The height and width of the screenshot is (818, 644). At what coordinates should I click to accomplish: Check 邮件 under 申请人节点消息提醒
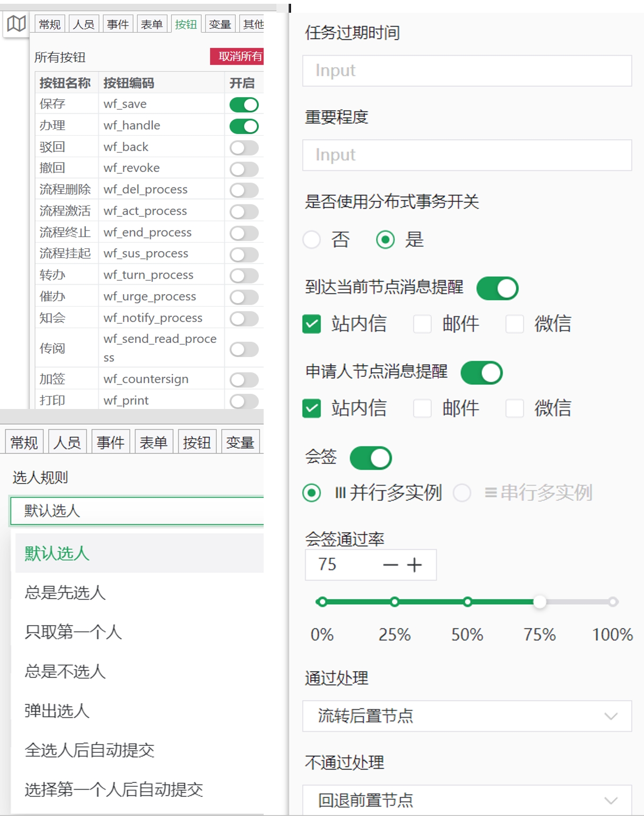422,409
